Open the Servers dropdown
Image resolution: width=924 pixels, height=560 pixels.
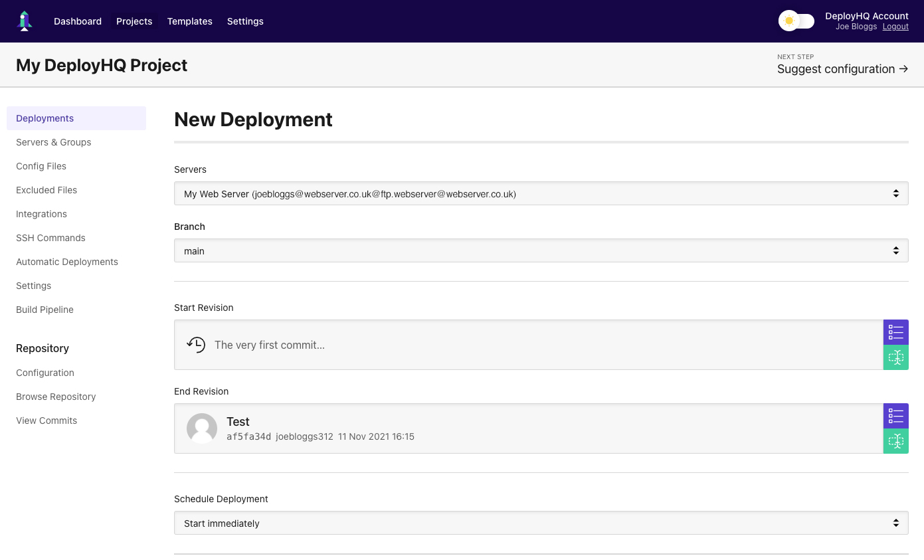(541, 194)
